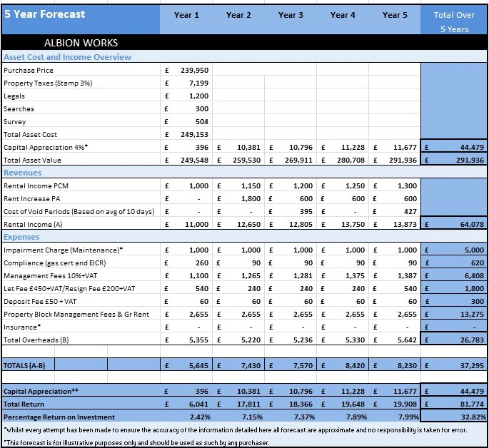489x448 pixels.
Task: Click the 'Year 4' column header
Action: coord(343,15)
